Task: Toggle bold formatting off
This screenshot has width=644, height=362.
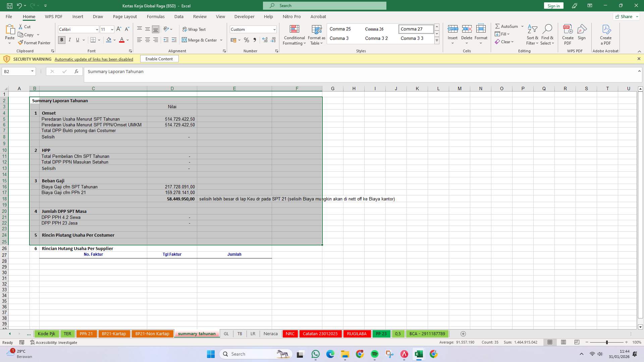Action: (61, 40)
